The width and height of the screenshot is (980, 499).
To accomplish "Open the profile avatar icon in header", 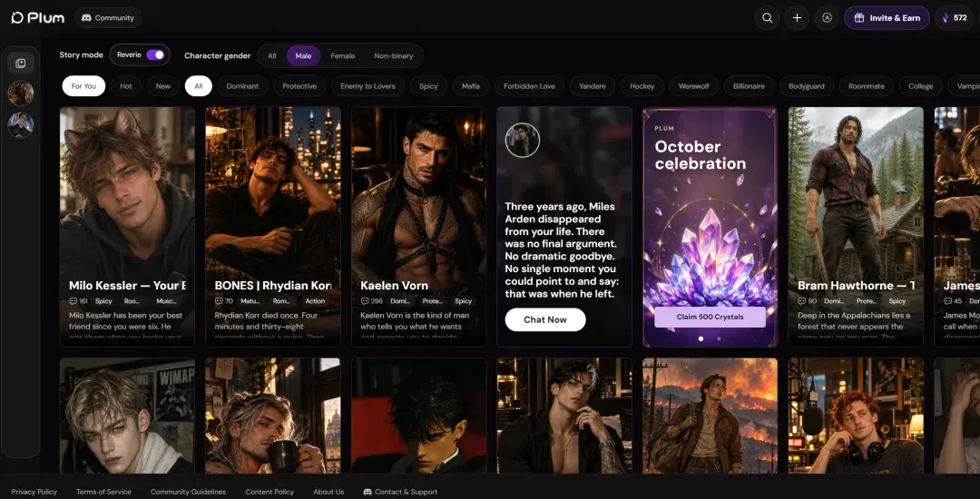I will [x=827, y=18].
